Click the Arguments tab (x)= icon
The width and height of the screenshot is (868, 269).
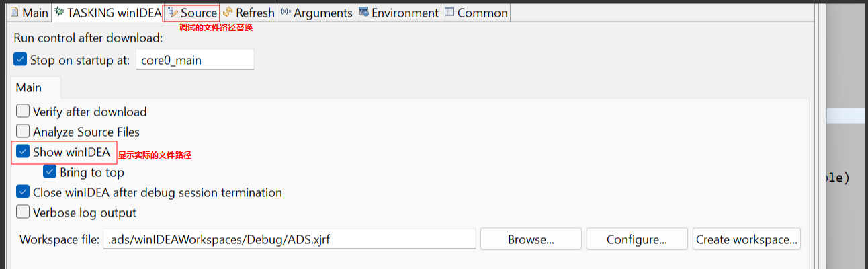point(286,13)
